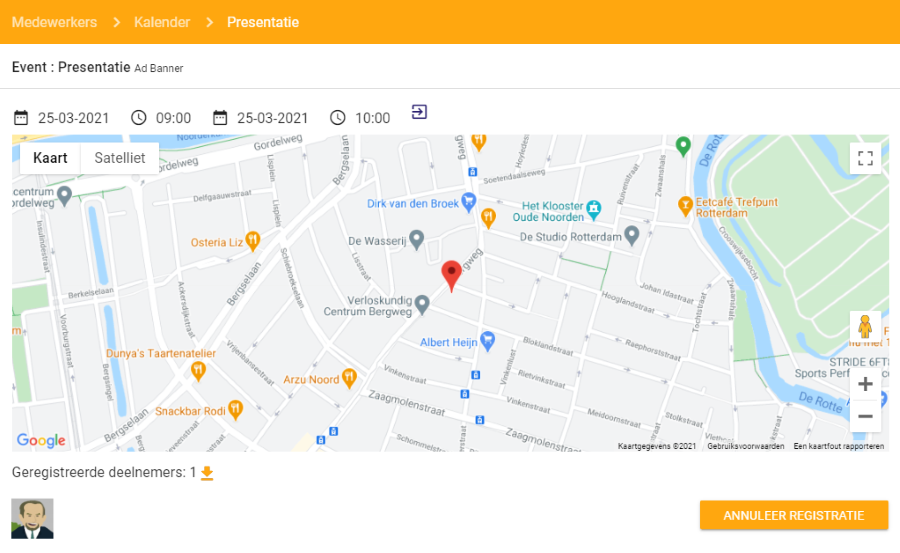Zoom out on the map
Viewport: 900px width, 553px height.
tap(865, 416)
